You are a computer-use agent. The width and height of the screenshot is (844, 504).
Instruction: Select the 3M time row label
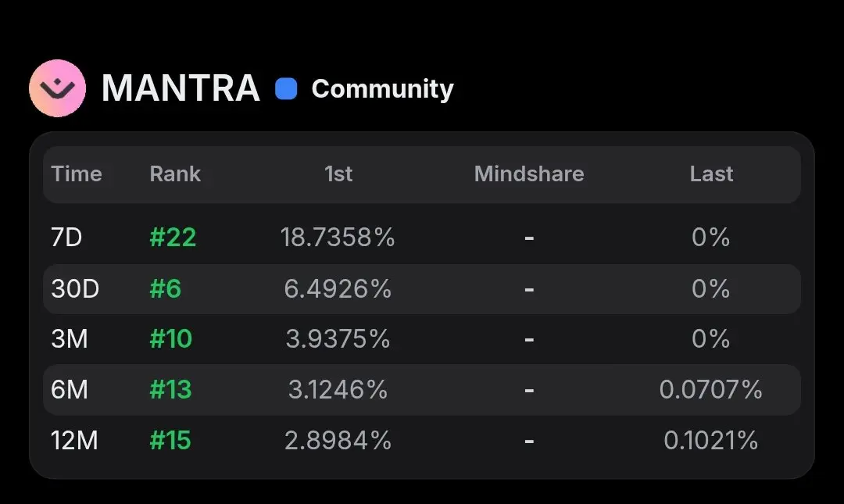click(70, 339)
